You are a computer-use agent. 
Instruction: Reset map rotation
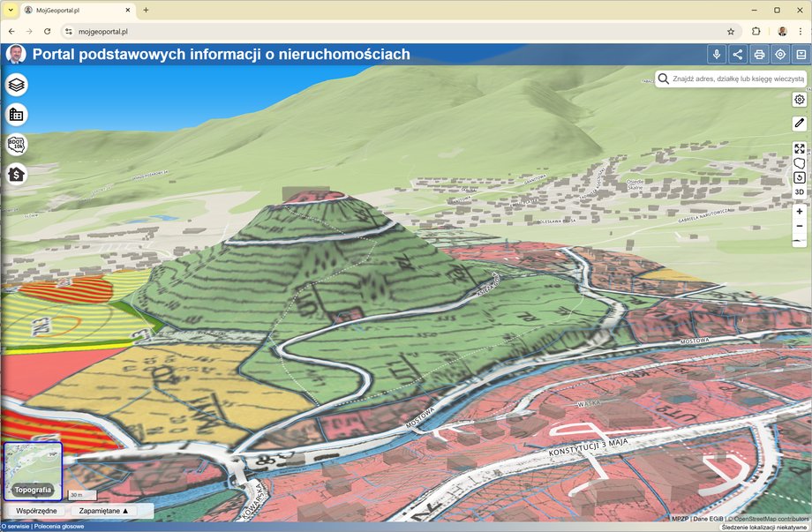click(800, 177)
